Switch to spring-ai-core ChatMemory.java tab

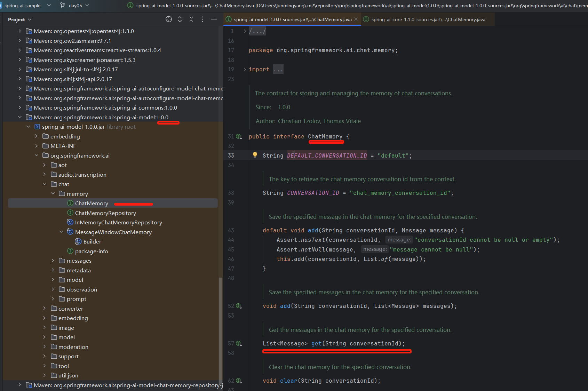tap(428, 19)
